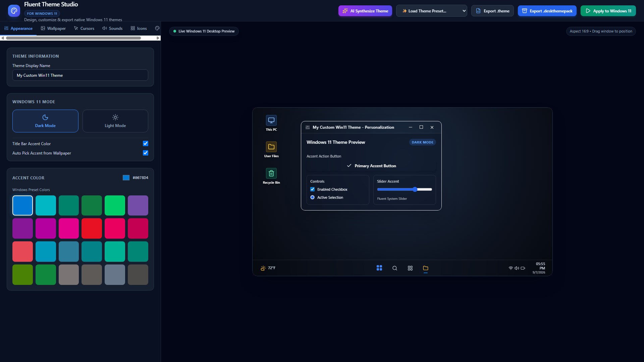Click the Fluent Theme Studio palette logo
Screen dimensions: 644x362
14,11
